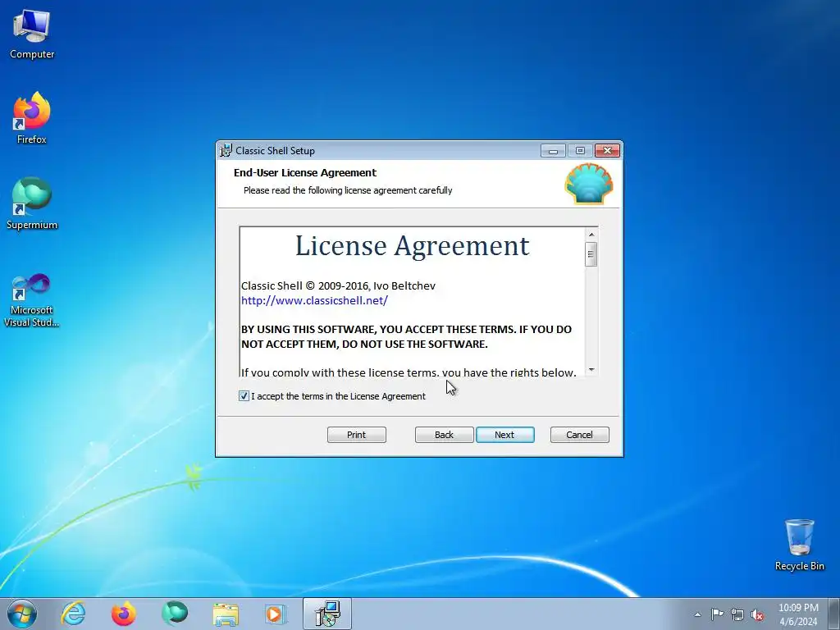Click the license text scrollbar thumb
The width and height of the screenshot is (840, 630).
591,254
